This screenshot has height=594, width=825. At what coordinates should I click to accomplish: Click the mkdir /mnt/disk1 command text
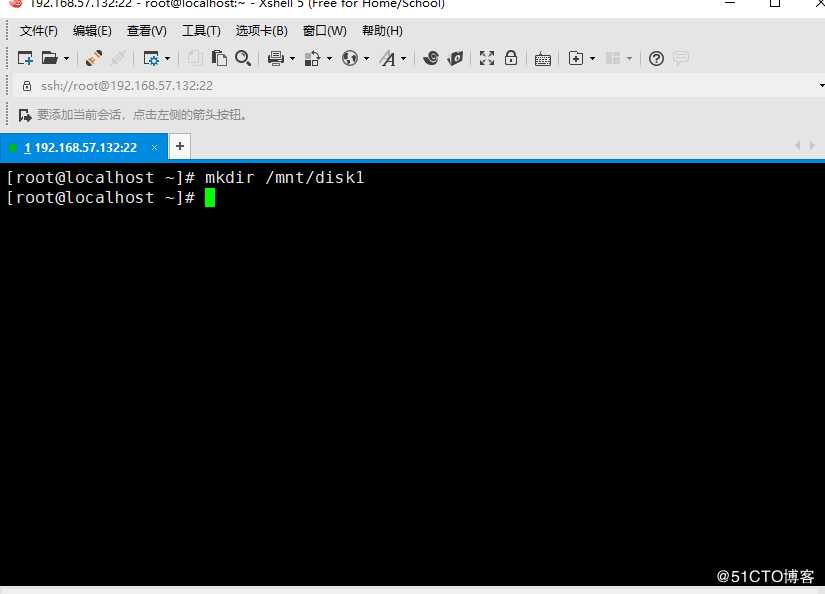(285, 178)
